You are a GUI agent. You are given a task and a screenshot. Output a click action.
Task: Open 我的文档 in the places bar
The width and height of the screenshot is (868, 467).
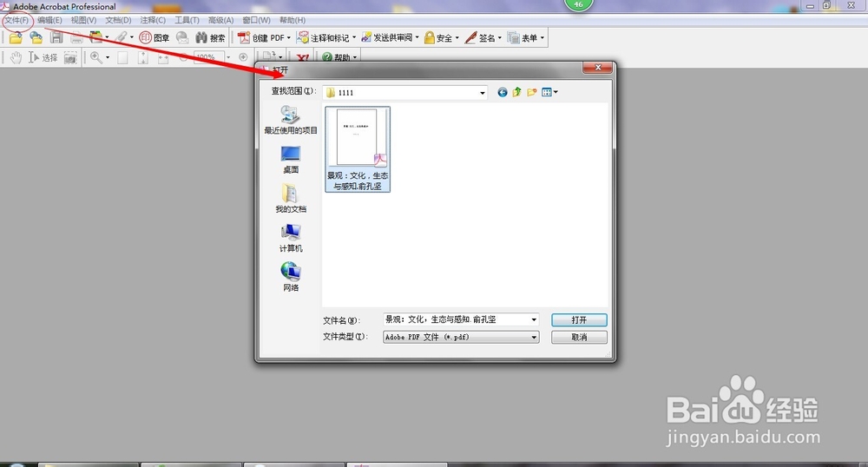pos(291,199)
